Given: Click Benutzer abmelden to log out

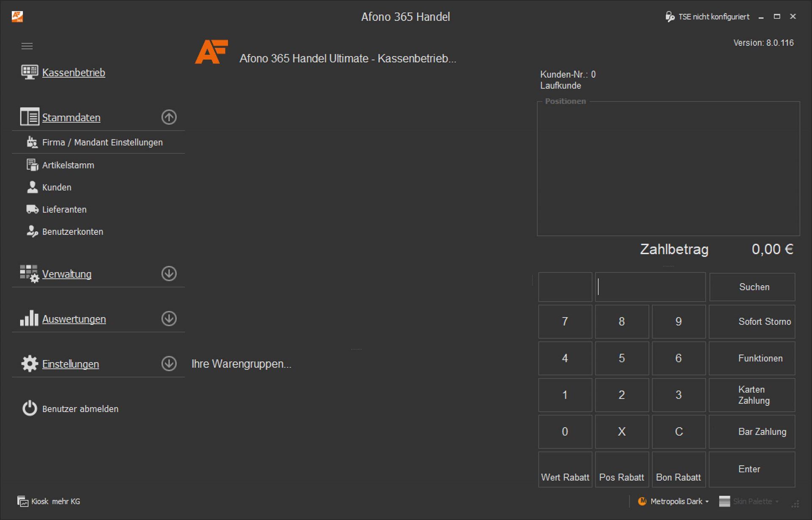Looking at the screenshot, I should coord(80,409).
